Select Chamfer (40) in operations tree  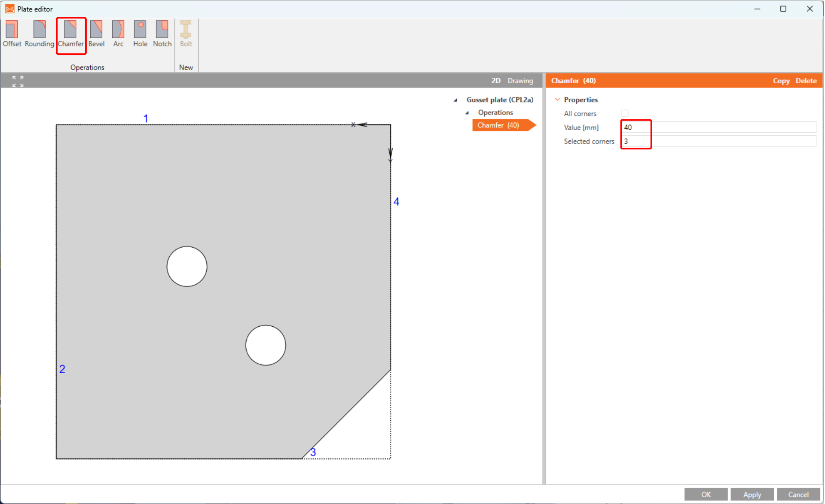pos(498,125)
